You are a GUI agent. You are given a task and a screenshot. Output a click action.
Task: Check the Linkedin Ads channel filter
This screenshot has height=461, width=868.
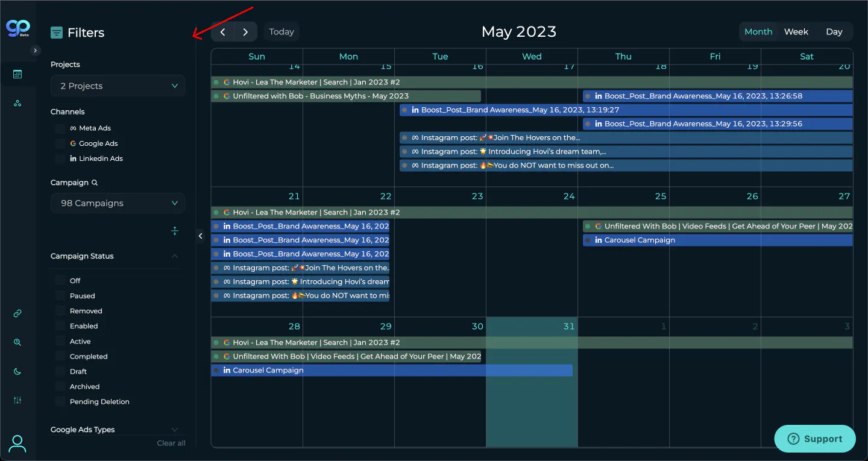point(60,158)
